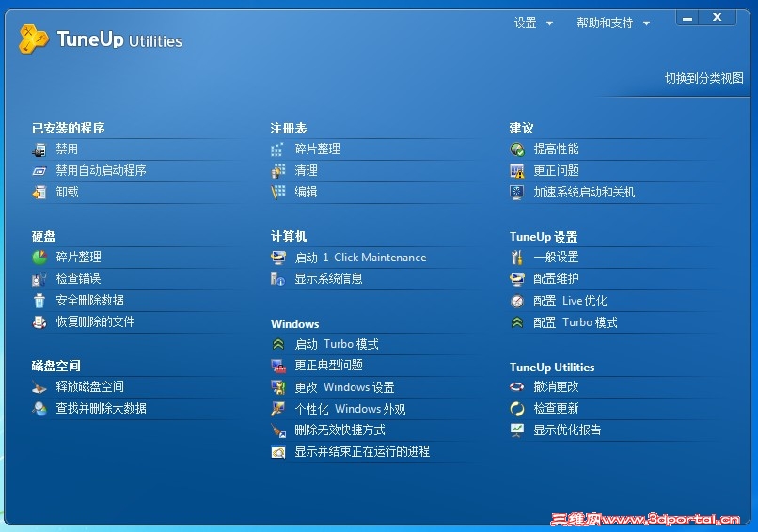Open 显示优化报告 link

pos(567,430)
